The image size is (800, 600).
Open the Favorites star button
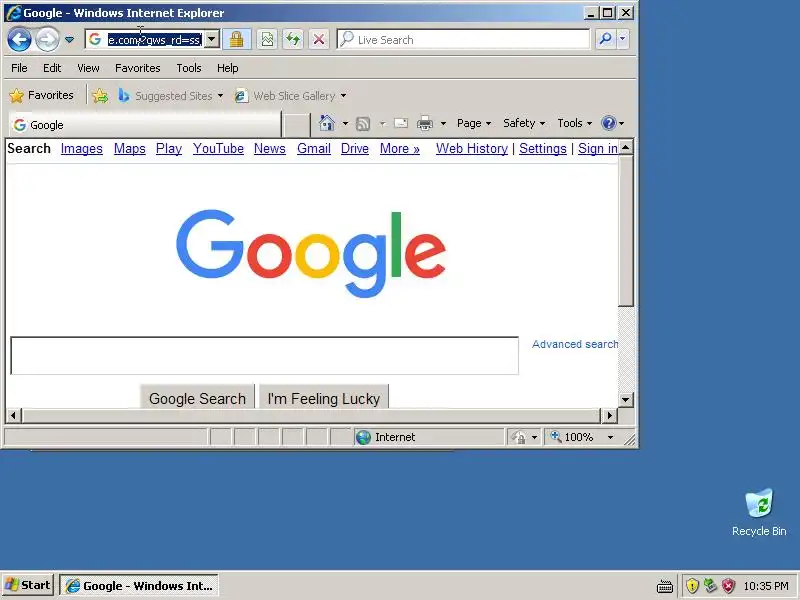coord(42,95)
